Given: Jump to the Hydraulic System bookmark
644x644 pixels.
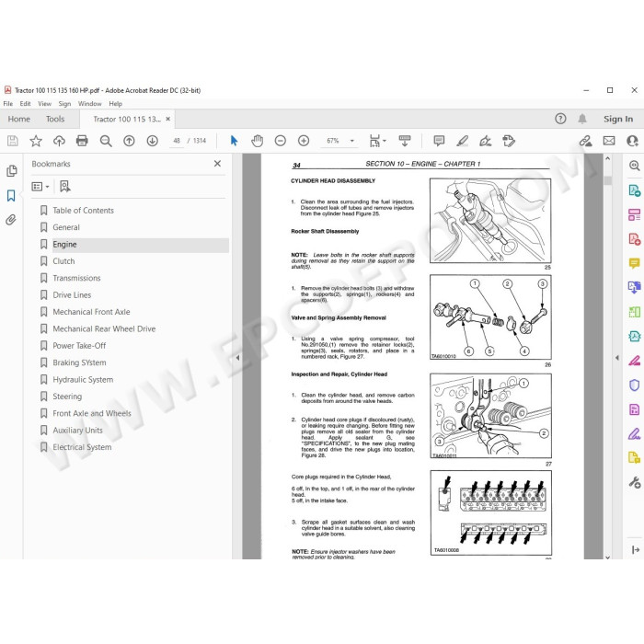Looking at the screenshot, I should 83,380.
